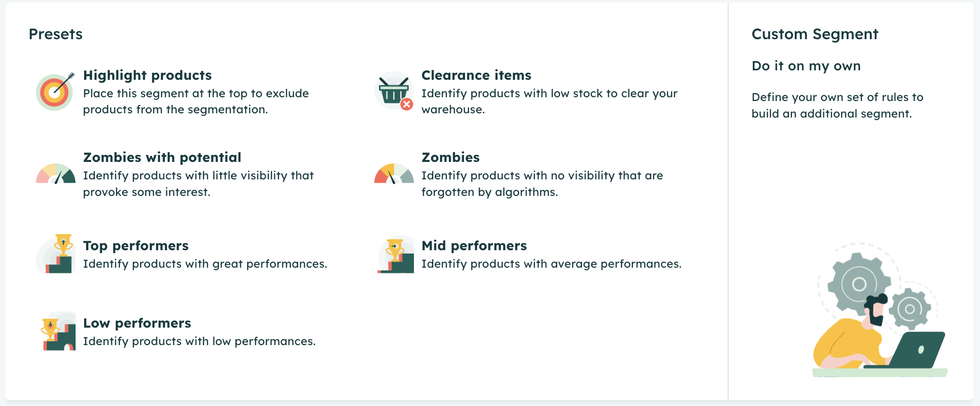Select the Zombies with potential gauge icon
The width and height of the screenshot is (980, 406).
(56, 173)
